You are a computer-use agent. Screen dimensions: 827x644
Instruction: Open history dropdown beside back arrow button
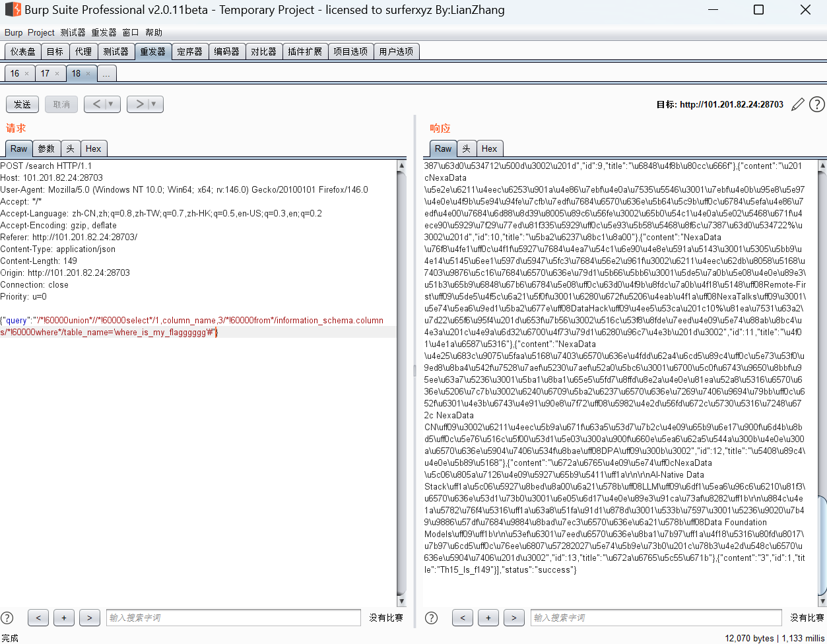pos(111,104)
